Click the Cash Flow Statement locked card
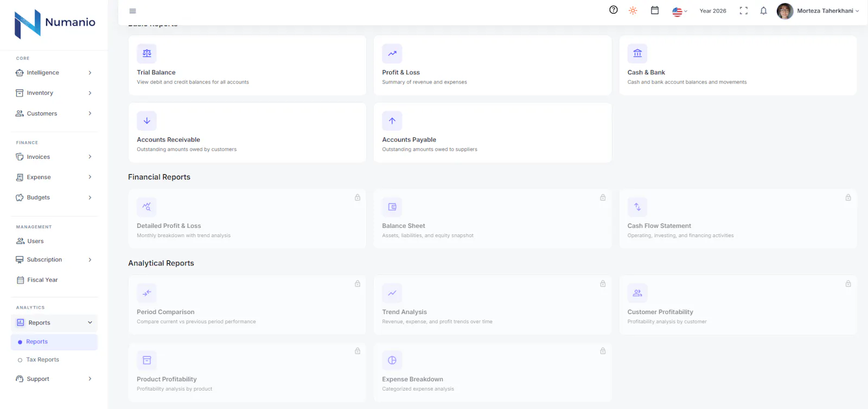This screenshot has width=868, height=409. point(738,219)
